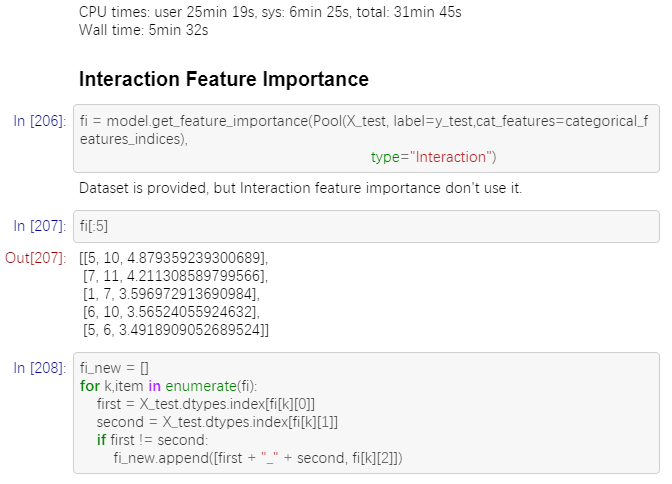Click the output row [5, 10, 4.879...]
Viewport: 672px width, 484px height.
(x=174, y=258)
